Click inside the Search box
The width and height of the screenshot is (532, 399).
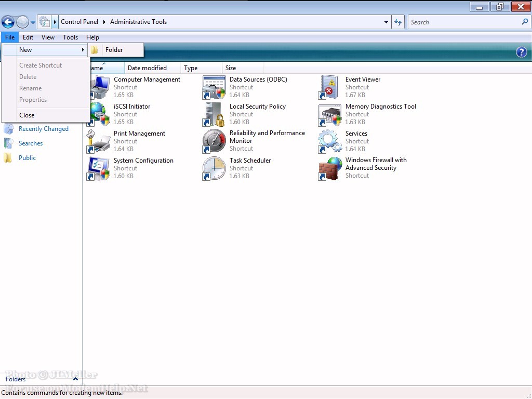[465, 22]
